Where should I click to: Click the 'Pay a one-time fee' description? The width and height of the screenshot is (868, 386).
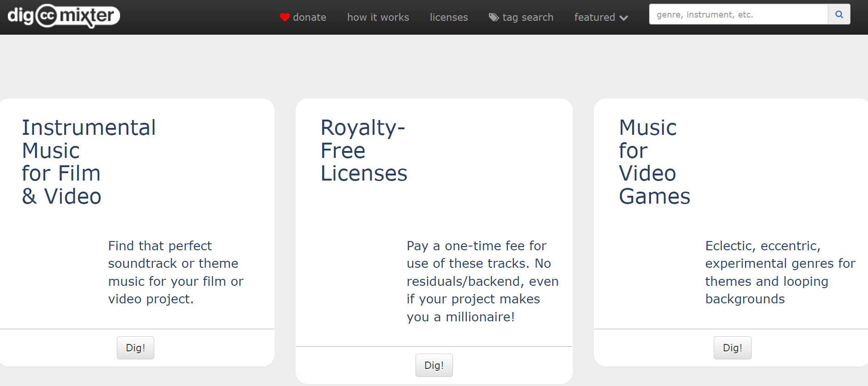point(482,281)
